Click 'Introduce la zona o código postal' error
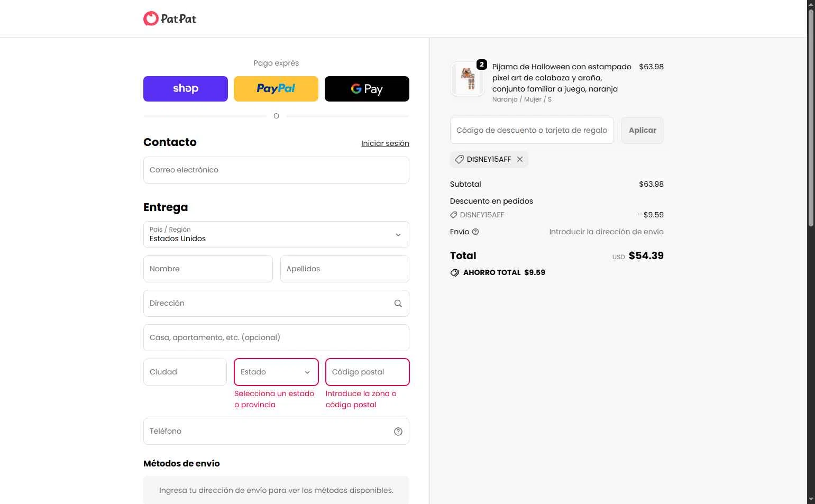815x504 pixels. click(361, 399)
